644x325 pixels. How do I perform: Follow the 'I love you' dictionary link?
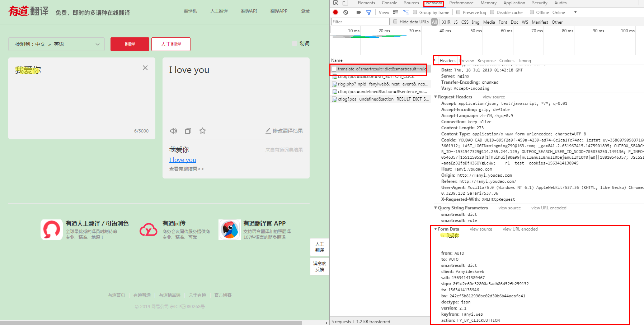183,160
